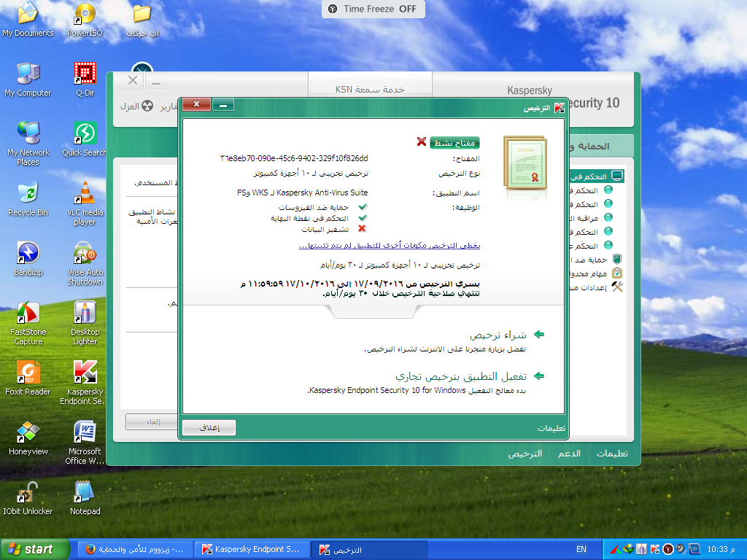747x560 pixels.
Task: Click shield icon for حماية ضد
Action: pos(617,259)
